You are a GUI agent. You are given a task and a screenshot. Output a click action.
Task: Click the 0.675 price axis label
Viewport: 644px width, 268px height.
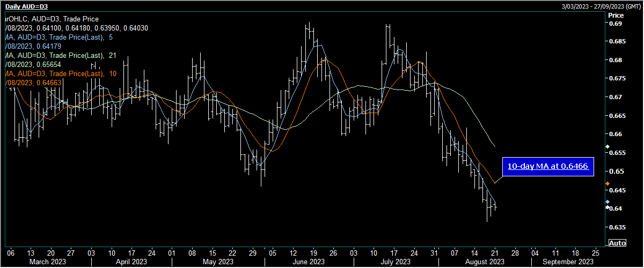click(617, 79)
